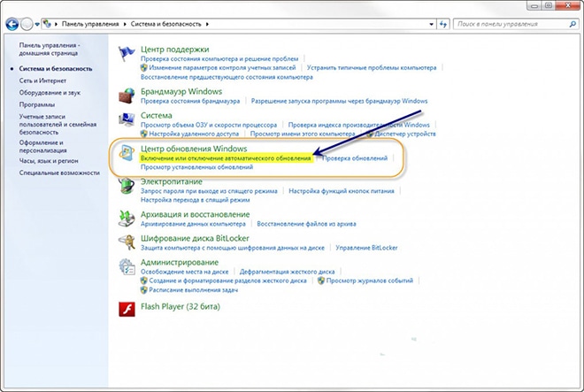Screen dimensions: 584x392
Task: Click the Шифрование диска BitLocker icon
Action: [x=127, y=242]
